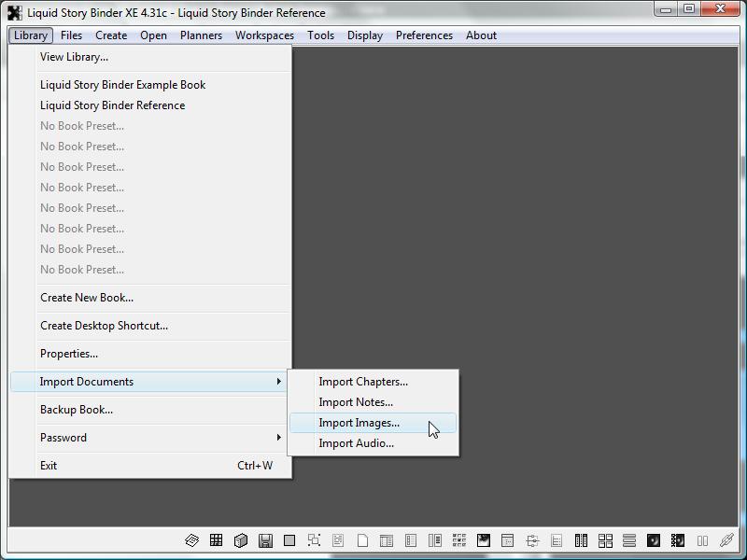
Task: Click the four-squares tile icon in toolbar
Action: pyautogui.click(x=605, y=540)
